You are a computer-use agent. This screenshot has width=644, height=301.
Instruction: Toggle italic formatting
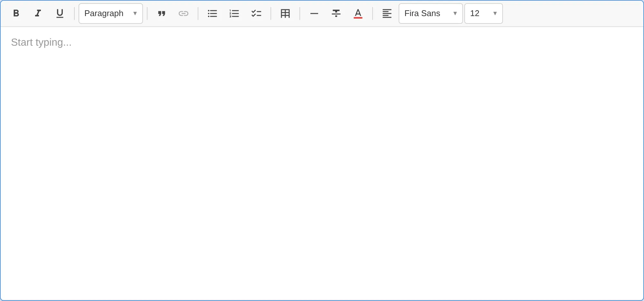[38, 14]
